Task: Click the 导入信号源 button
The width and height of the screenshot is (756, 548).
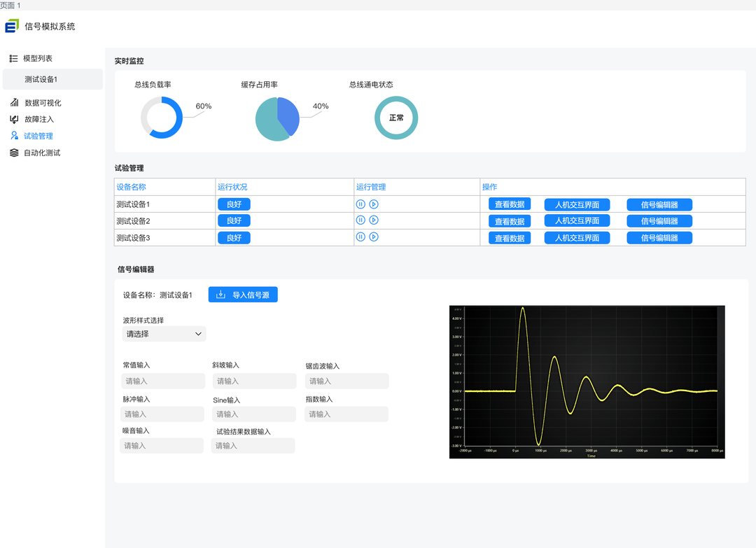Action: [243, 295]
